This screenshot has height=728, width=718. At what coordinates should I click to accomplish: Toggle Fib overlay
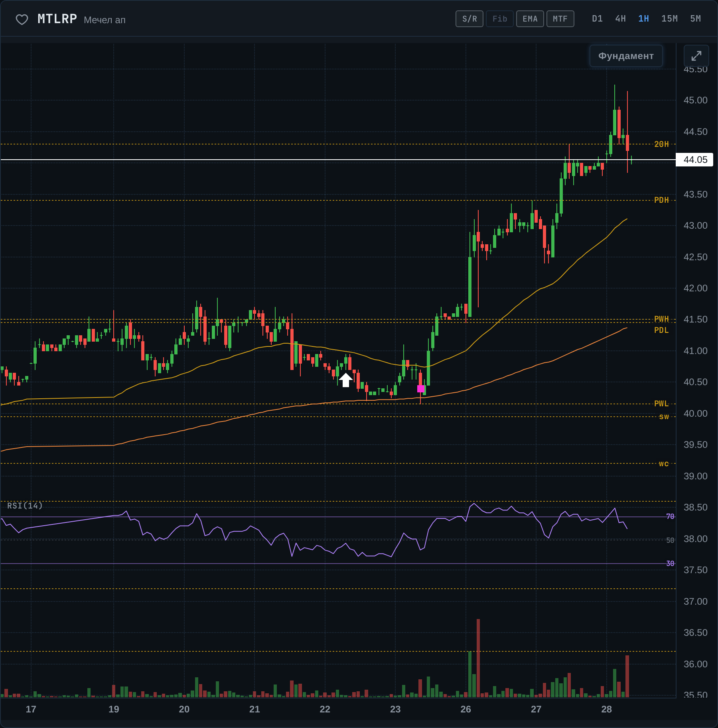tap(500, 19)
